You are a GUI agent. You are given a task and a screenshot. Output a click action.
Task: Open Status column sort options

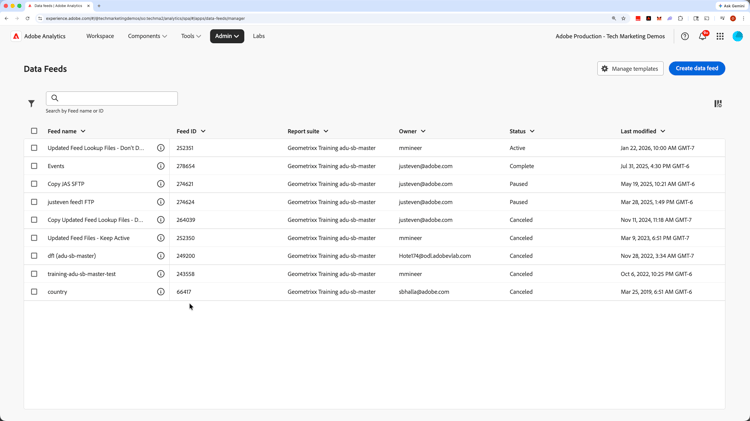532,131
